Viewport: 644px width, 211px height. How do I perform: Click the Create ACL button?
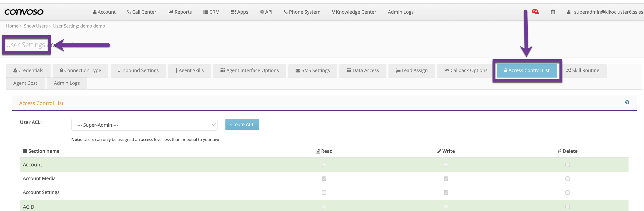pos(242,124)
